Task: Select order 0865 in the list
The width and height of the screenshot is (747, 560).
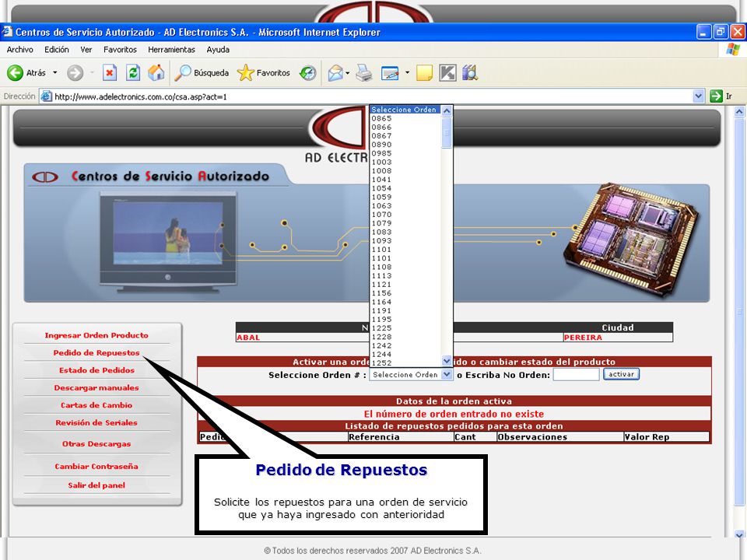Action: [x=405, y=118]
